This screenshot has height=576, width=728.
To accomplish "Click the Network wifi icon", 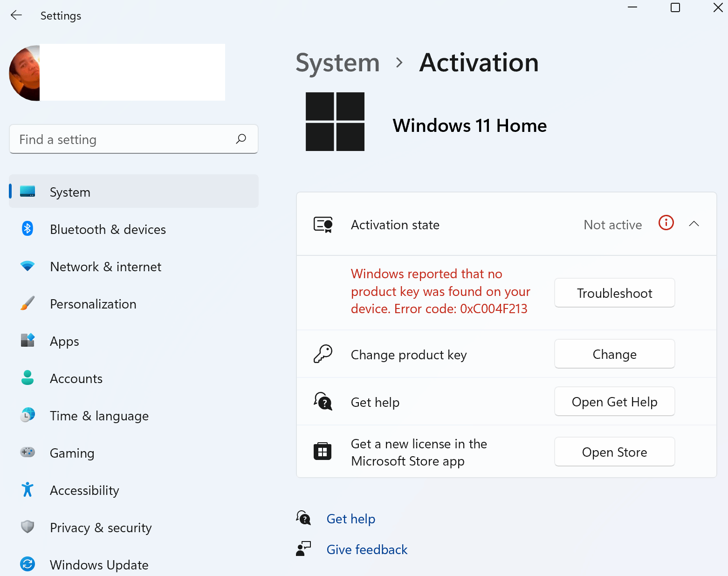I will (27, 266).
